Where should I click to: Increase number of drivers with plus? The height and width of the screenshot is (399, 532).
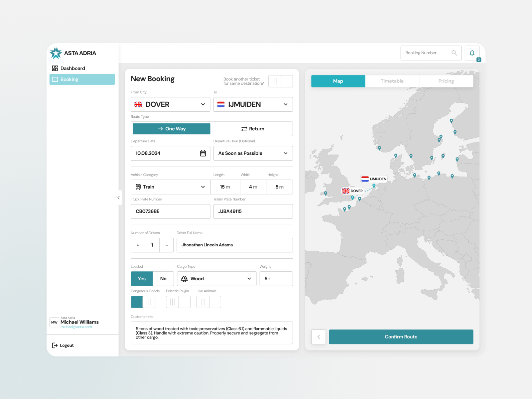(x=138, y=245)
